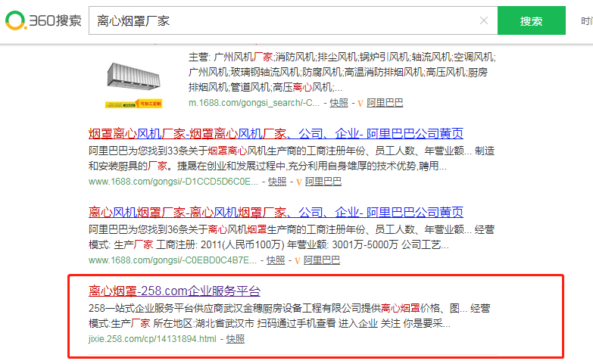Open 离心烟罩-258.com企业服务平台 result title
Image resolution: width=593 pixels, height=364 pixels.
pyautogui.click(x=174, y=291)
